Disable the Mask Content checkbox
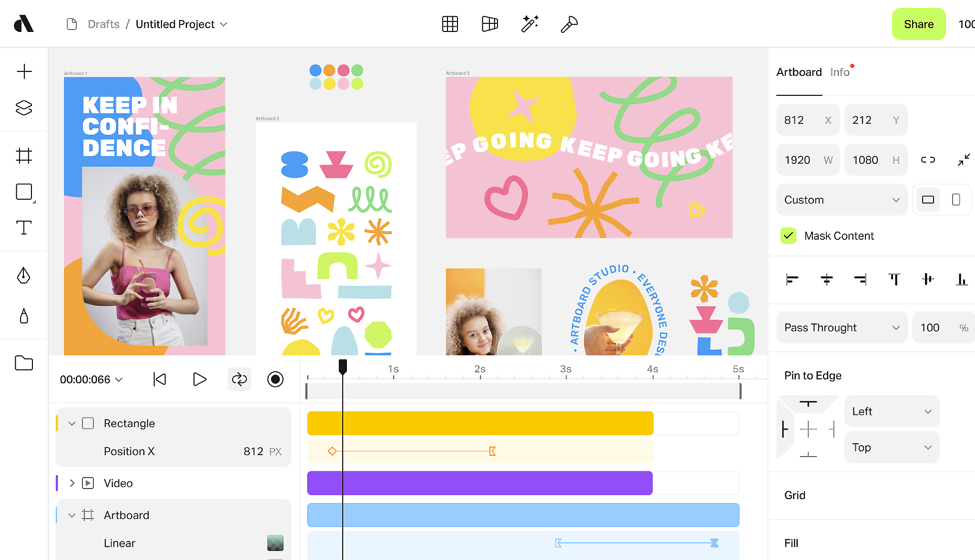This screenshot has width=975, height=560. click(789, 235)
